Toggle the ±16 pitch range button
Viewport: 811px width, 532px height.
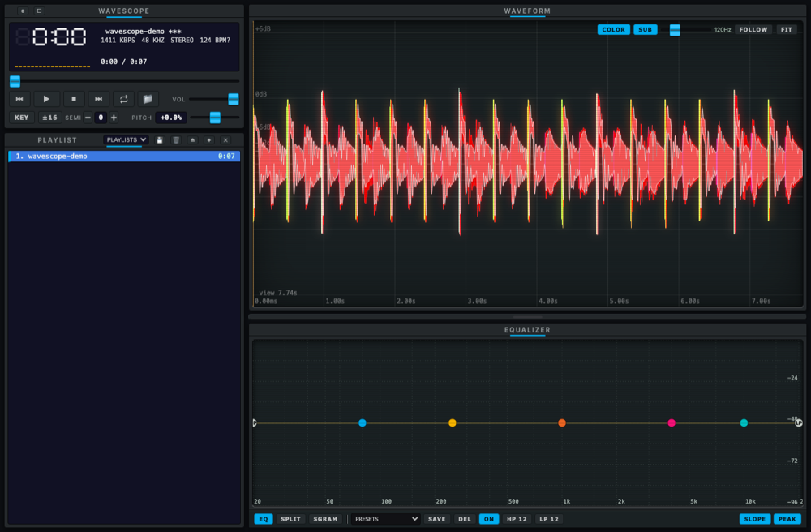49,118
